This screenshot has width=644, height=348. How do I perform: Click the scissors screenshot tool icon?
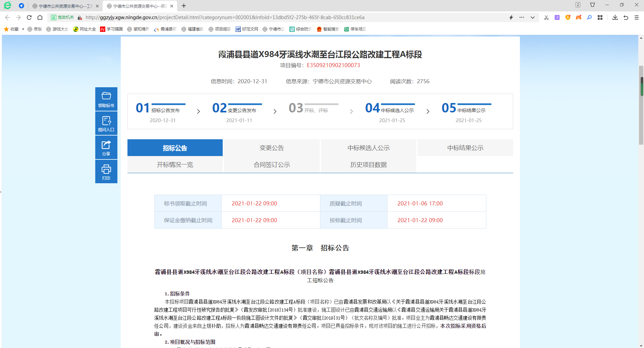[x=546, y=17]
